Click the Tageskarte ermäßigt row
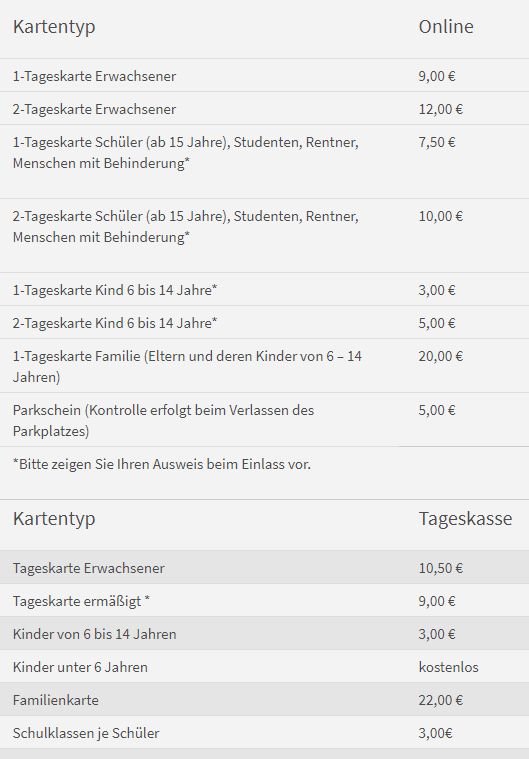Image resolution: width=529 pixels, height=759 pixels. click(264, 600)
